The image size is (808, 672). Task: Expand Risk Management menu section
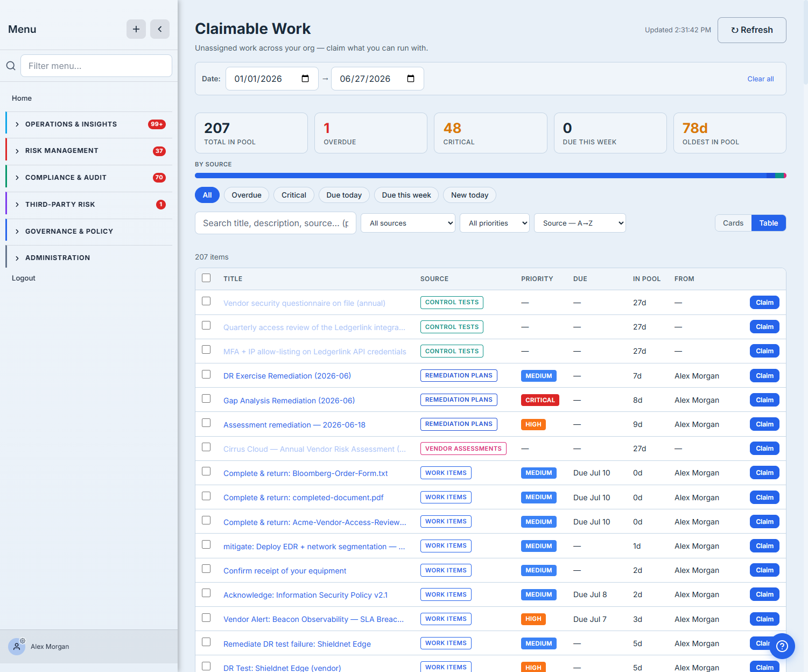point(89,151)
